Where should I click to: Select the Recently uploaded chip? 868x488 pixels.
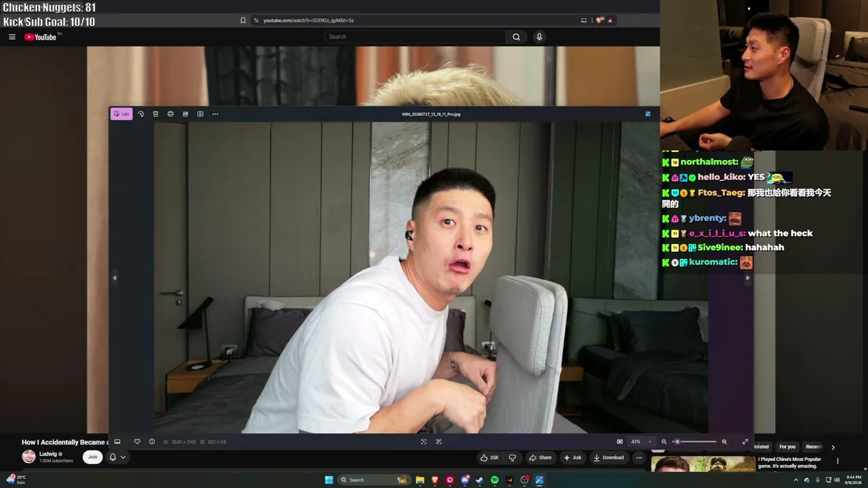coord(813,447)
